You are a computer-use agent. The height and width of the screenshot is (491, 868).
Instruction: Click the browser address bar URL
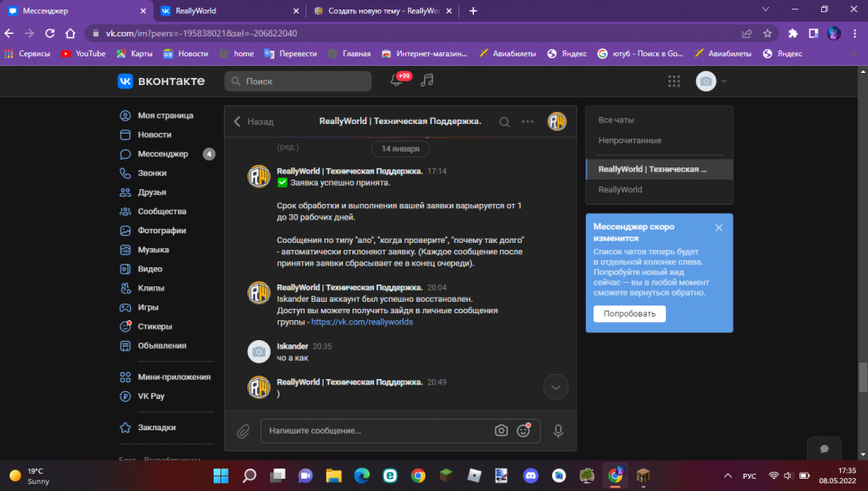point(201,33)
